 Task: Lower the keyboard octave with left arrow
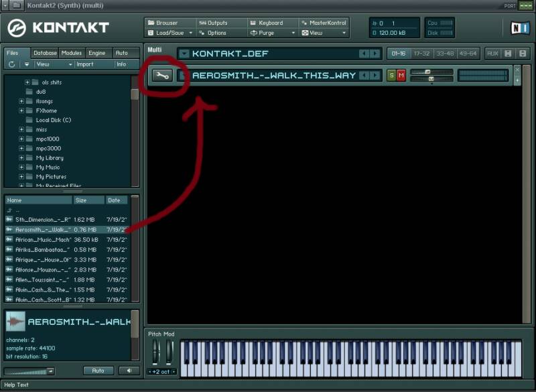[149, 372]
